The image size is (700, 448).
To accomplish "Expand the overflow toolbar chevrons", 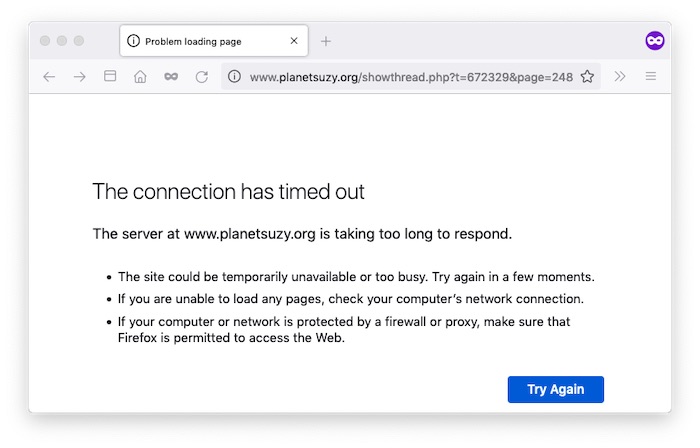I will 620,77.
